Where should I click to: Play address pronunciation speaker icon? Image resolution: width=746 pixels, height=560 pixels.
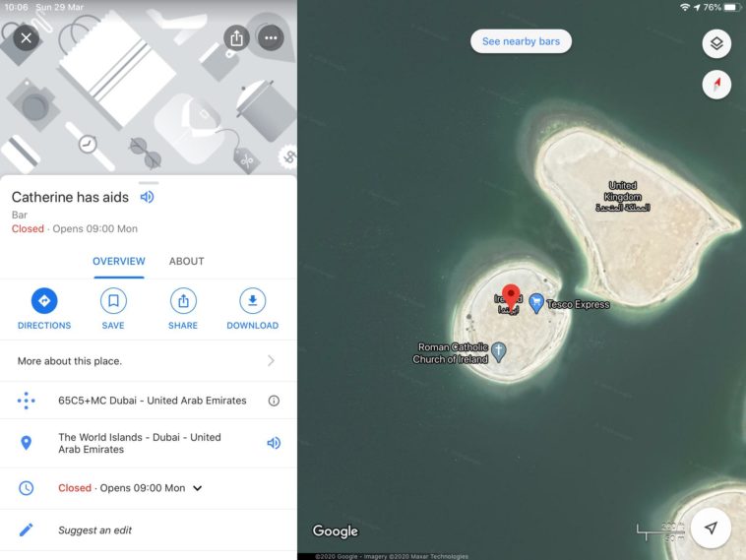(x=274, y=443)
